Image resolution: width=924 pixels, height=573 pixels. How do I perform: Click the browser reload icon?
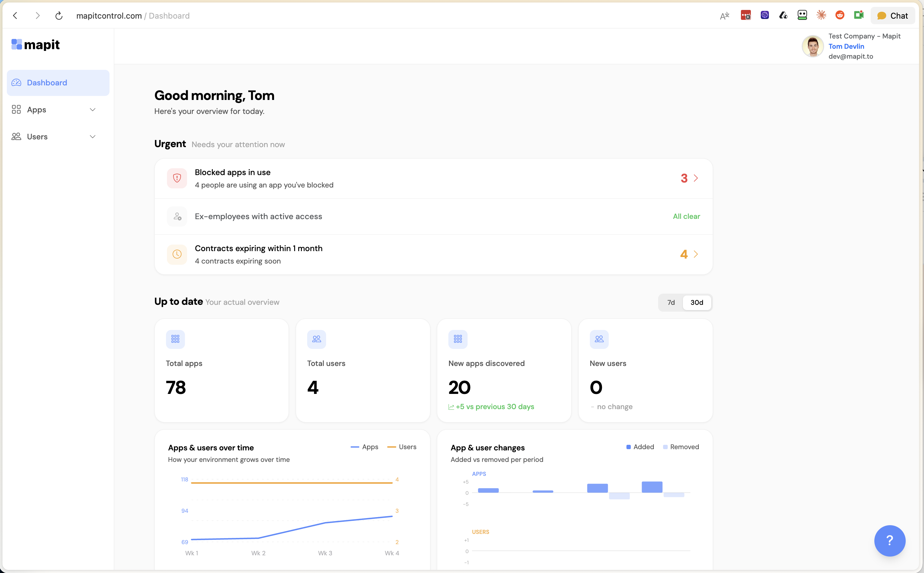[59, 16]
